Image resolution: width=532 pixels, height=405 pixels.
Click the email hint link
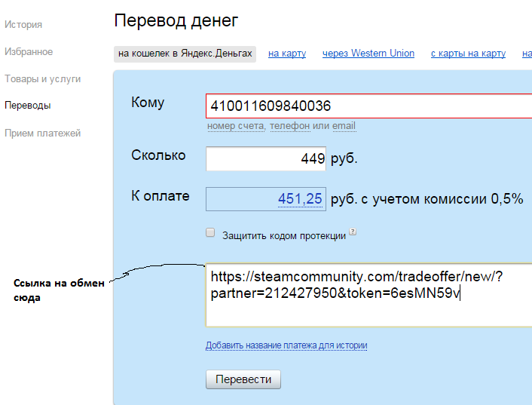pos(344,126)
